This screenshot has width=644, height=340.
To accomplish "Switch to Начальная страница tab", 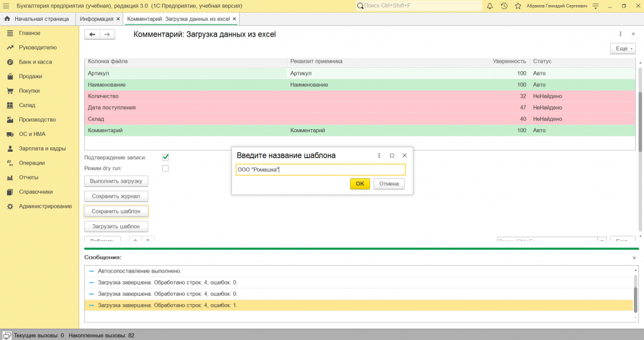I will [x=37, y=19].
